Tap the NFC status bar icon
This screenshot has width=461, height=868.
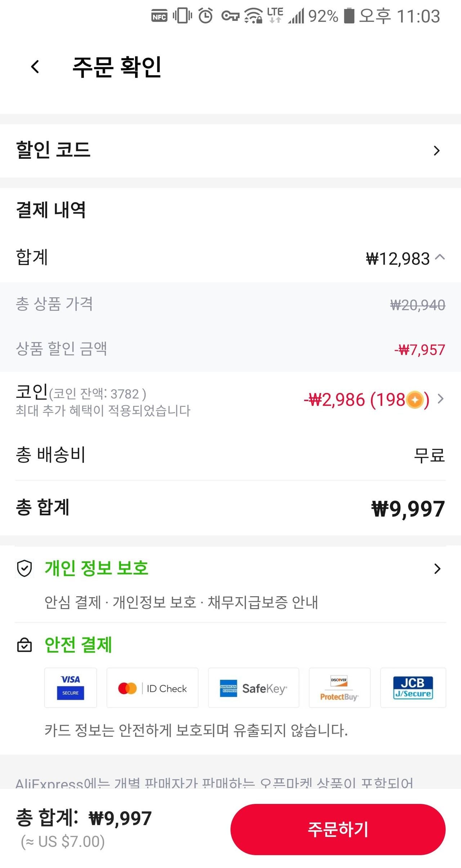click(x=159, y=16)
